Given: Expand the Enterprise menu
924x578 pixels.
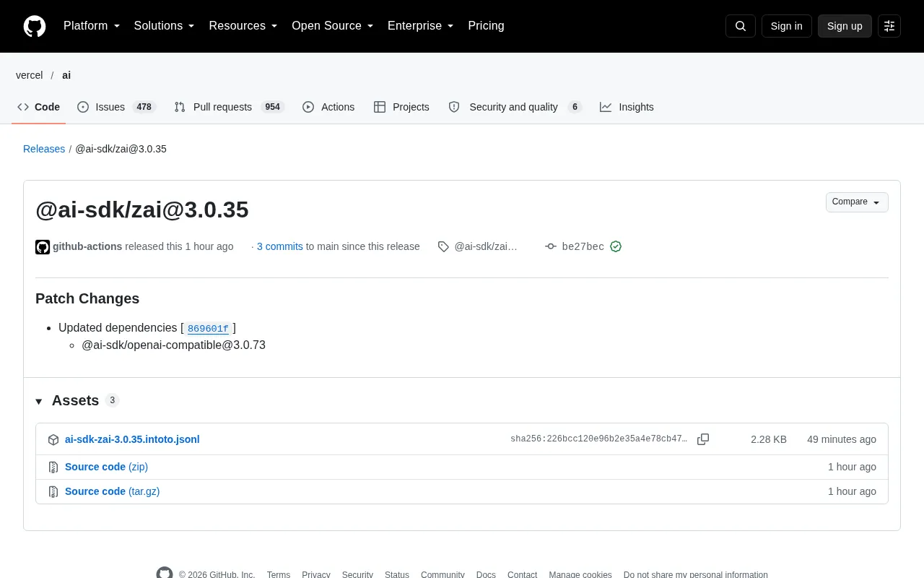Looking at the screenshot, I should coord(421,26).
